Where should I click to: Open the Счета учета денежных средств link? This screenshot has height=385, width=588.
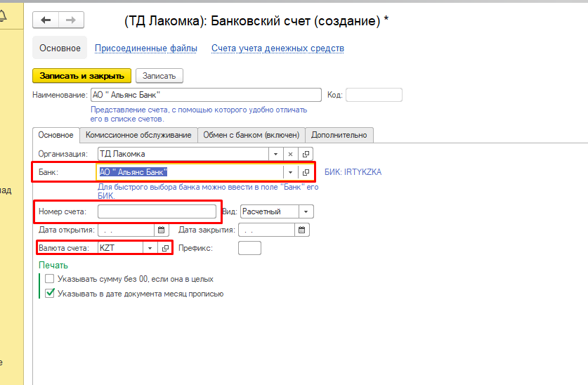(x=277, y=48)
